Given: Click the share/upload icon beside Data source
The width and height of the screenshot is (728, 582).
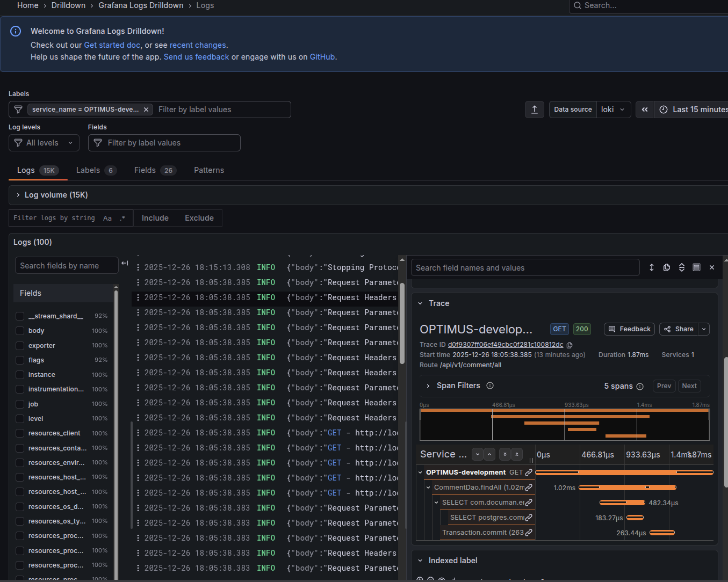Looking at the screenshot, I should 534,110.
